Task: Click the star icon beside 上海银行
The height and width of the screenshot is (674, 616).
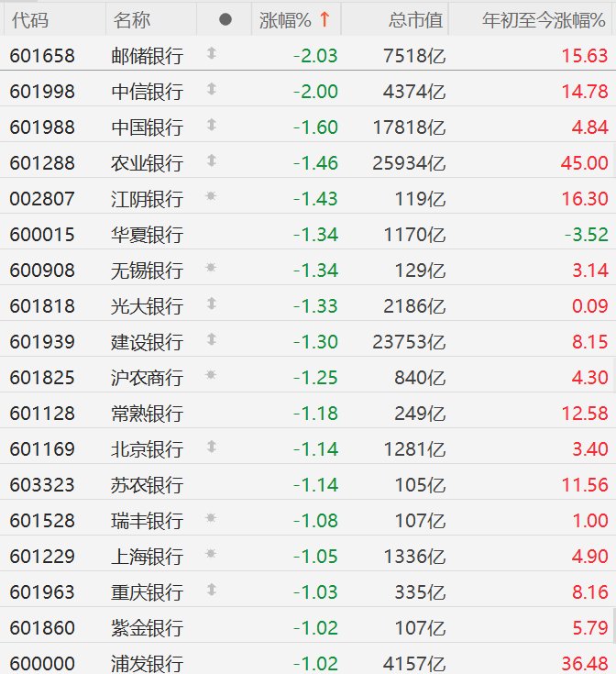Action: click(211, 554)
